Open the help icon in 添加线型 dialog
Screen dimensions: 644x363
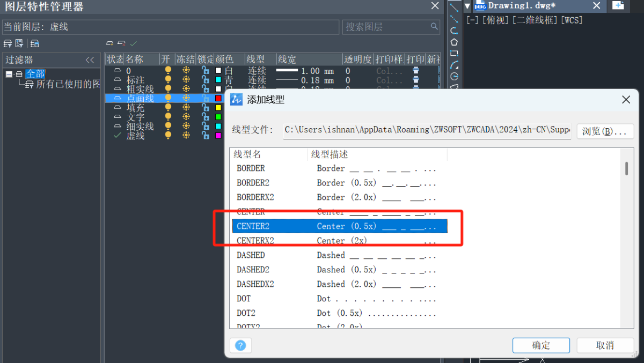tap(240, 345)
